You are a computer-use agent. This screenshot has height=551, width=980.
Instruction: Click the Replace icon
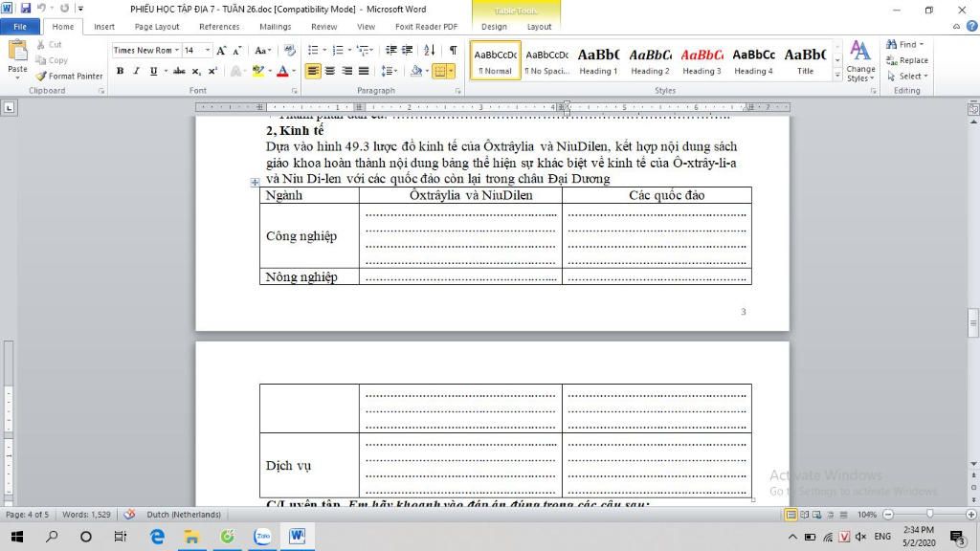(x=891, y=60)
